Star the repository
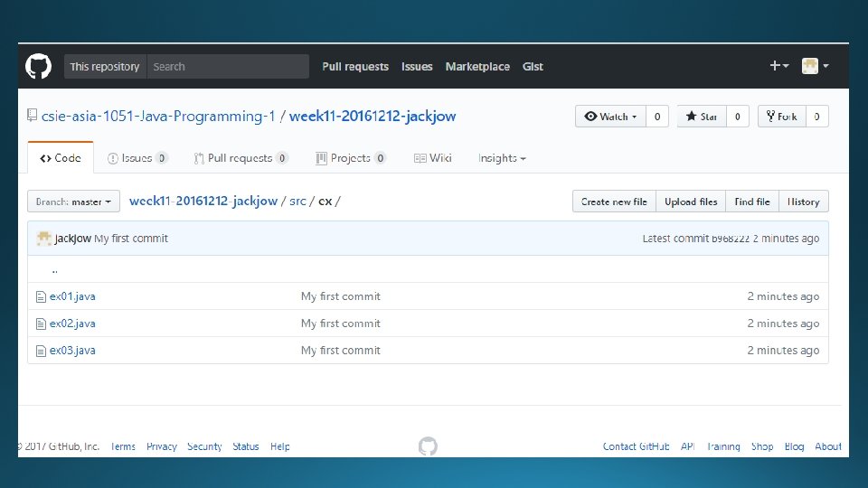This screenshot has width=868, height=488. tap(702, 117)
